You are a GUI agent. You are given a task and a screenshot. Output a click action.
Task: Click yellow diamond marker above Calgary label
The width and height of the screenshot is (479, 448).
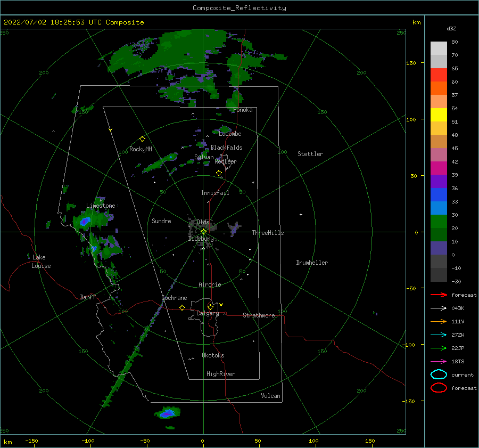210,307
